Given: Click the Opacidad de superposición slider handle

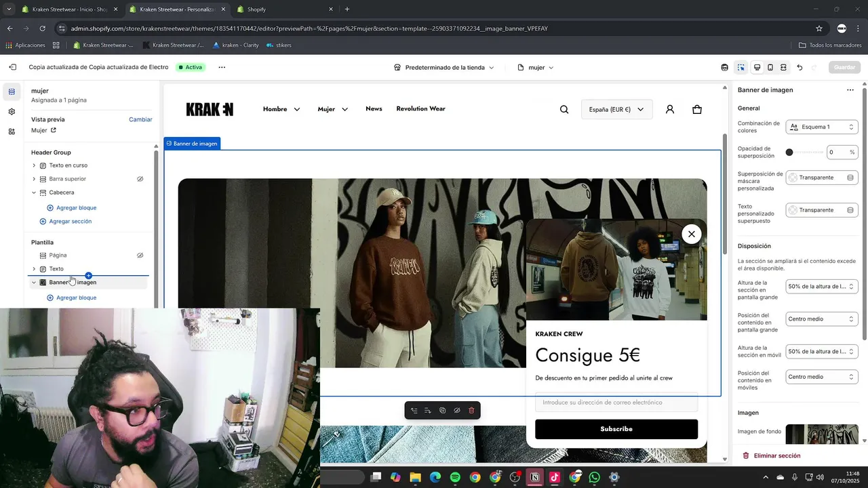Looking at the screenshot, I should (789, 152).
